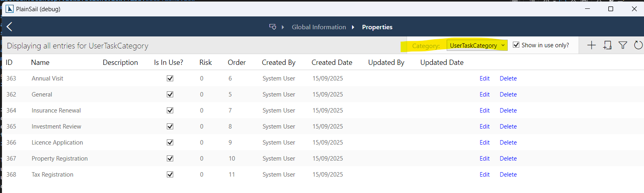Click ID cell 363
Viewport: 644px width, 193px height.
[x=11, y=78]
